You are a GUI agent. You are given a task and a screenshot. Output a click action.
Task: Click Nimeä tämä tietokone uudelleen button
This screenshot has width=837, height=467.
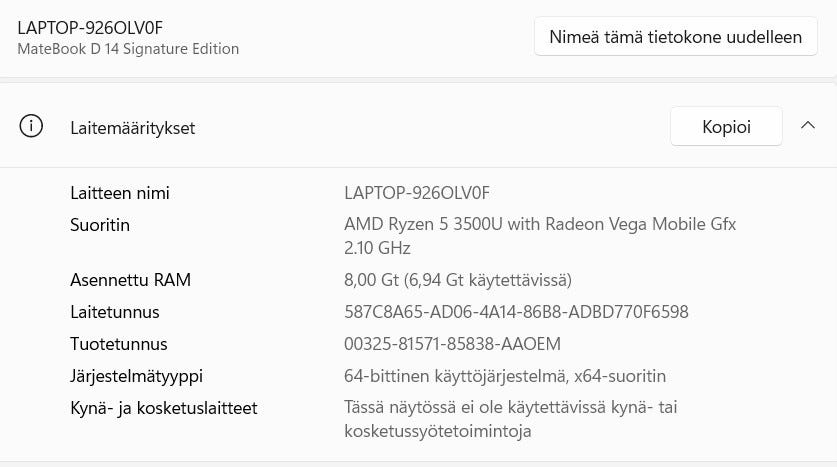[x=675, y=37]
